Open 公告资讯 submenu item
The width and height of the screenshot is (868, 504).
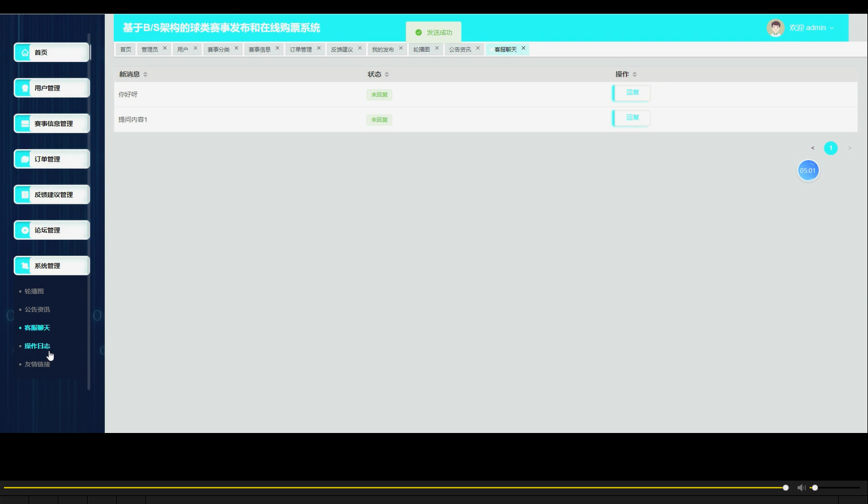coord(37,310)
